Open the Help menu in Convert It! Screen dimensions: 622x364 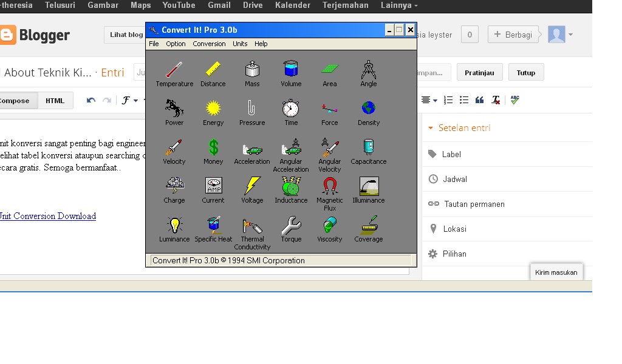[261, 44]
